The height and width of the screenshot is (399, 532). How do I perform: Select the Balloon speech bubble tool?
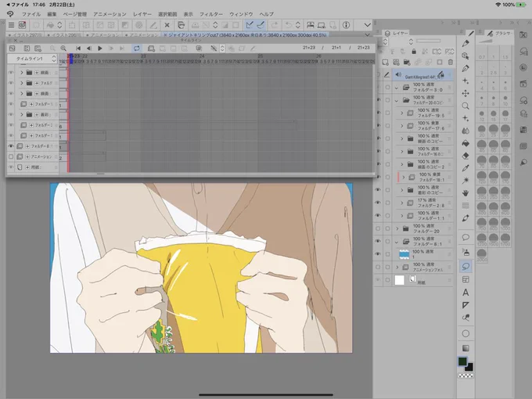click(465, 237)
